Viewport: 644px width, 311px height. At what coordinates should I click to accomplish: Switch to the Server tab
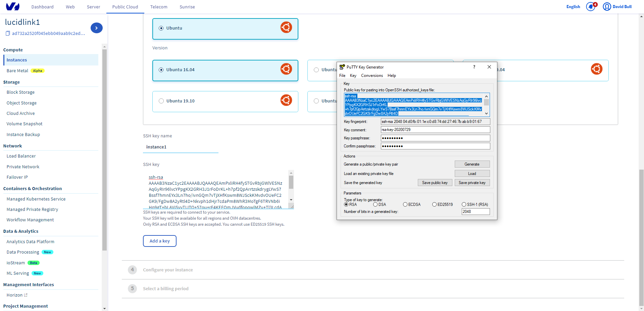point(93,7)
